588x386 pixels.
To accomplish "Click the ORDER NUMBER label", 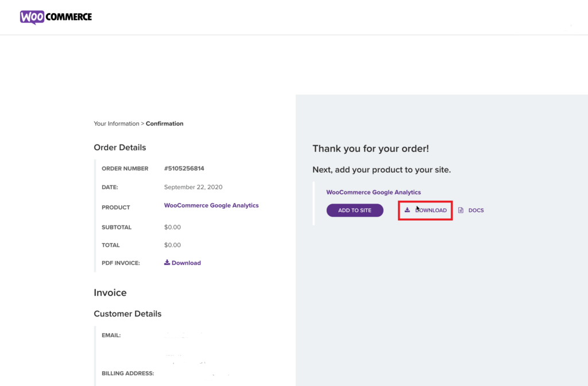I will (125, 169).
